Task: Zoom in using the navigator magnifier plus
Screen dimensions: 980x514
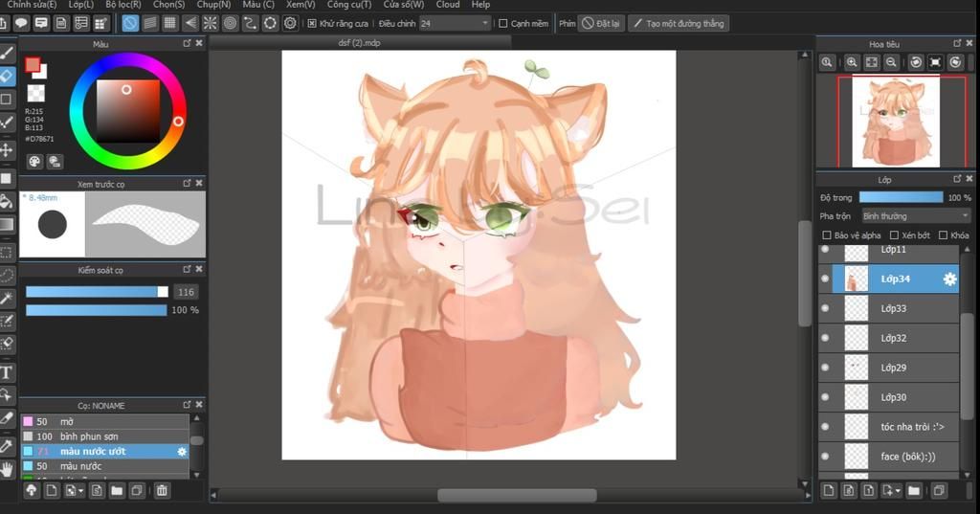Action: (851, 62)
